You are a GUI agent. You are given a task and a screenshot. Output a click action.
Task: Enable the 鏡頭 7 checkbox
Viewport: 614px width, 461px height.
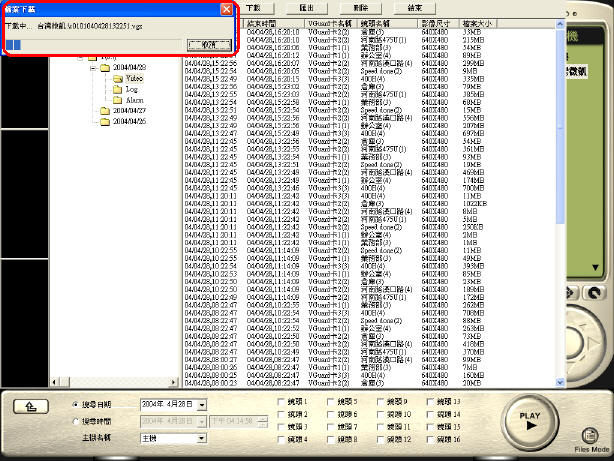(x=330, y=427)
